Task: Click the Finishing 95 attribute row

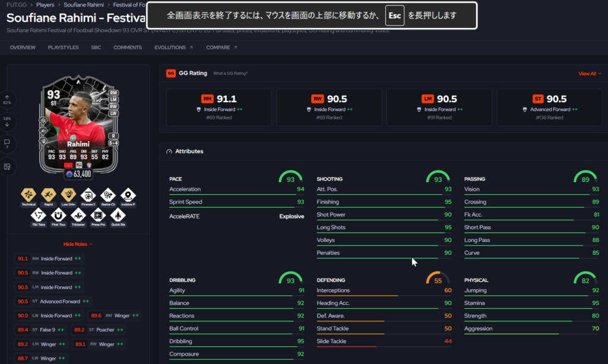Action: tap(384, 202)
